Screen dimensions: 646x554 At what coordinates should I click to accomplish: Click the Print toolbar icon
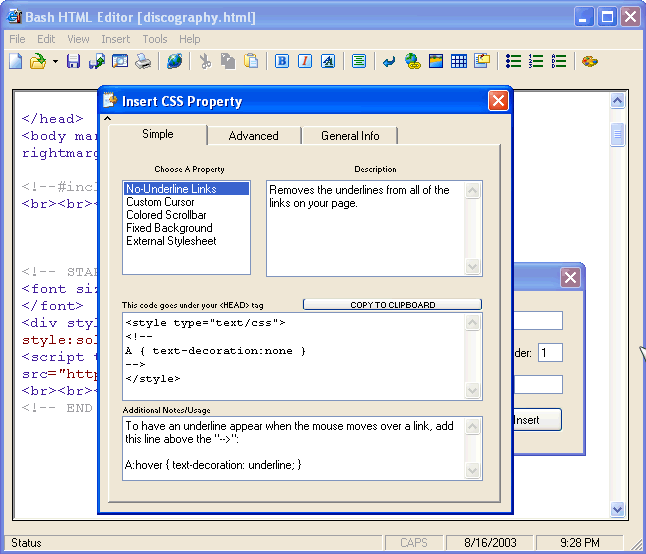[x=143, y=61]
